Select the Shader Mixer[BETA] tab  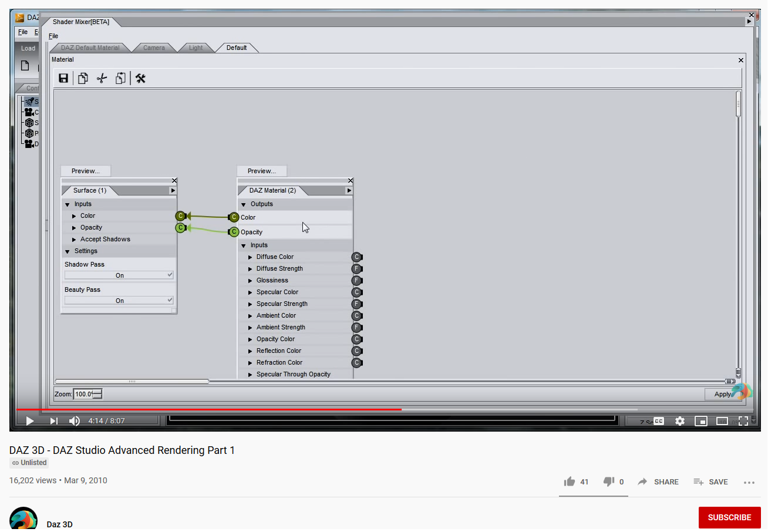pyautogui.click(x=81, y=22)
